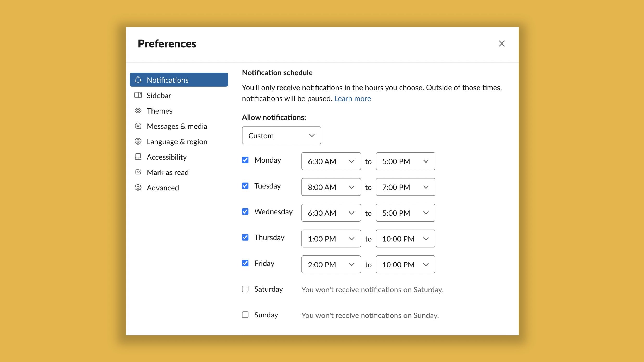Image resolution: width=644 pixels, height=362 pixels.
Task: Click the Sidebar panel icon
Action: 138,95
